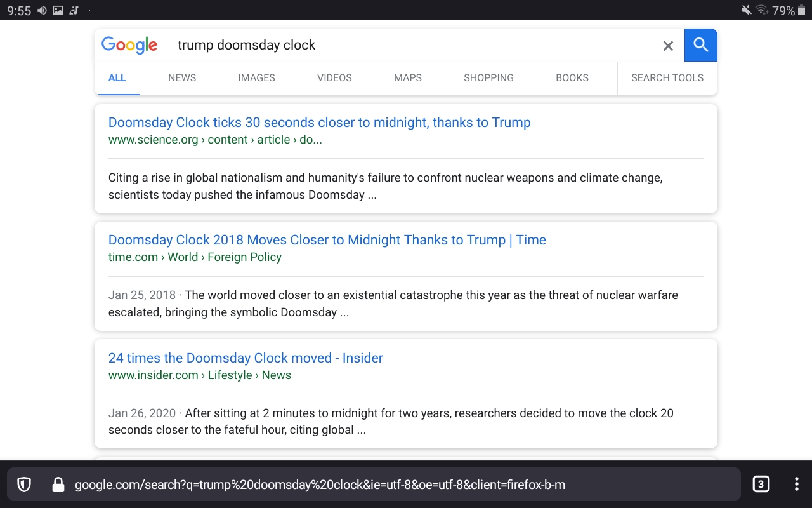The image size is (812, 508).
Task: Tap the status bar clock showing 9:55
Action: (x=19, y=11)
